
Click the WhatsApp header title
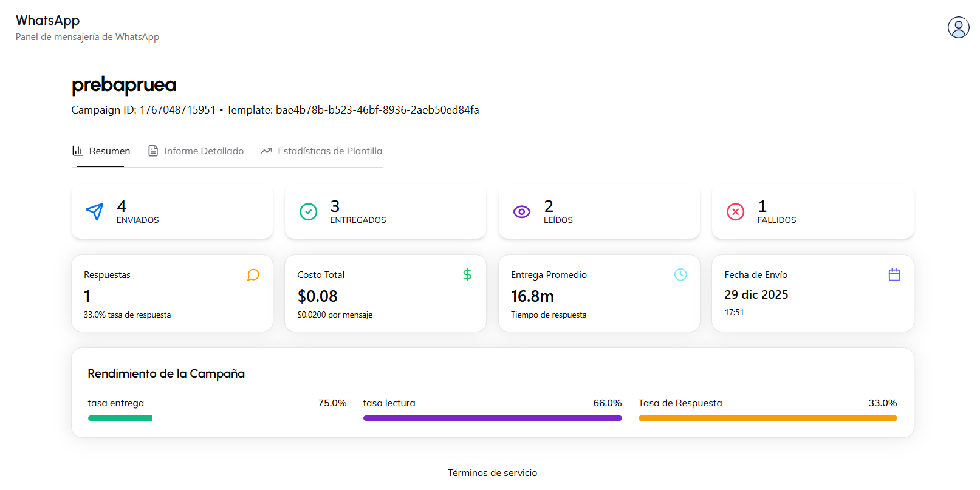pyautogui.click(x=47, y=21)
